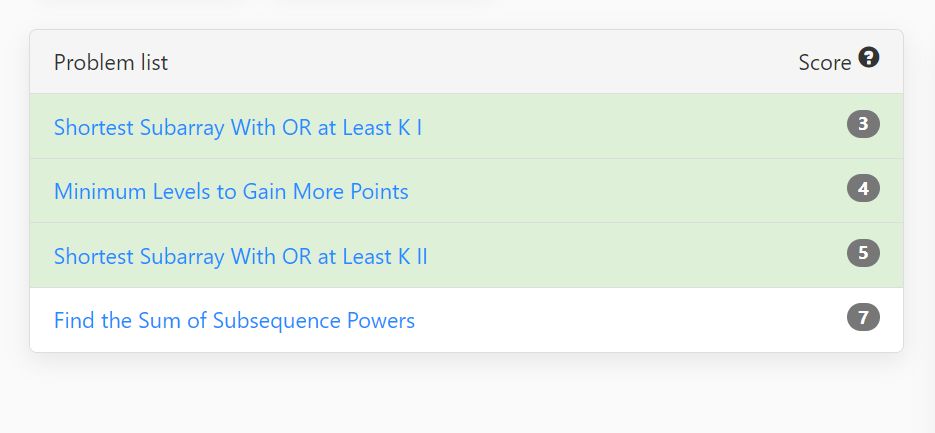Open Shortest Subarray With OR at Least K I

coord(238,128)
